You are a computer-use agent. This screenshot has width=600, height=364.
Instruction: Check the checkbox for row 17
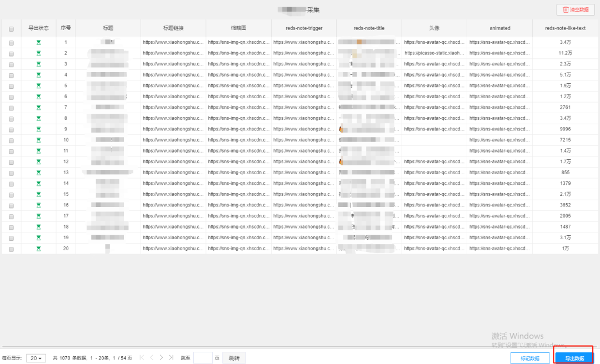pyautogui.click(x=11, y=216)
